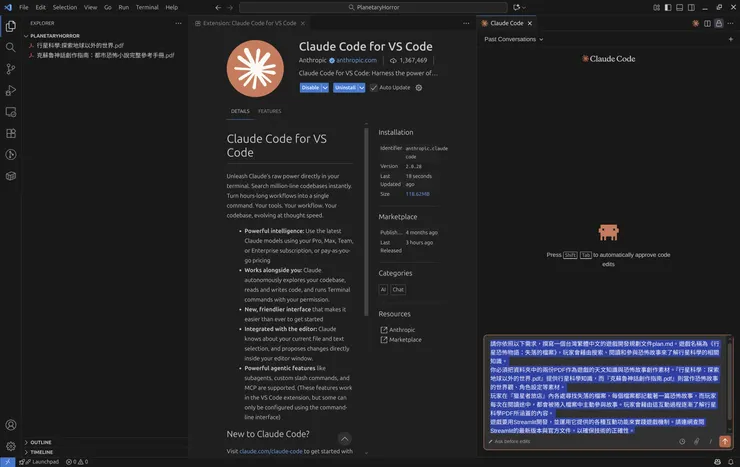
Task: Open Marketplace resource link
Action: pos(405,340)
